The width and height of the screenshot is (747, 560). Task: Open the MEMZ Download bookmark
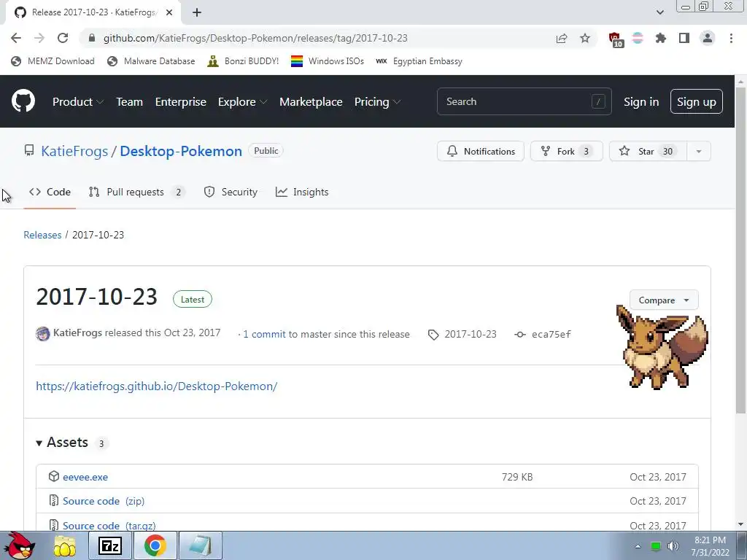(53, 61)
